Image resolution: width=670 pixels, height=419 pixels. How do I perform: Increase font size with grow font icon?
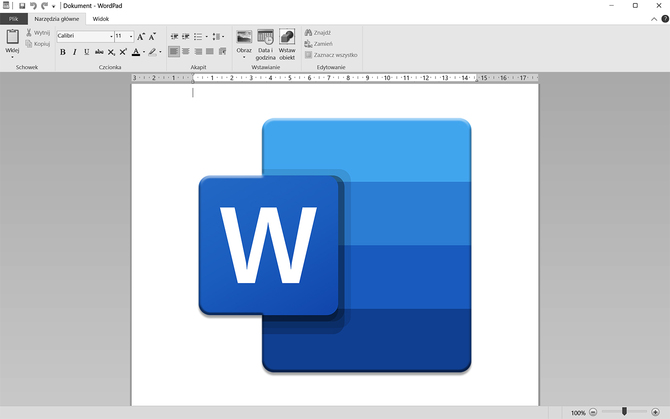(141, 37)
